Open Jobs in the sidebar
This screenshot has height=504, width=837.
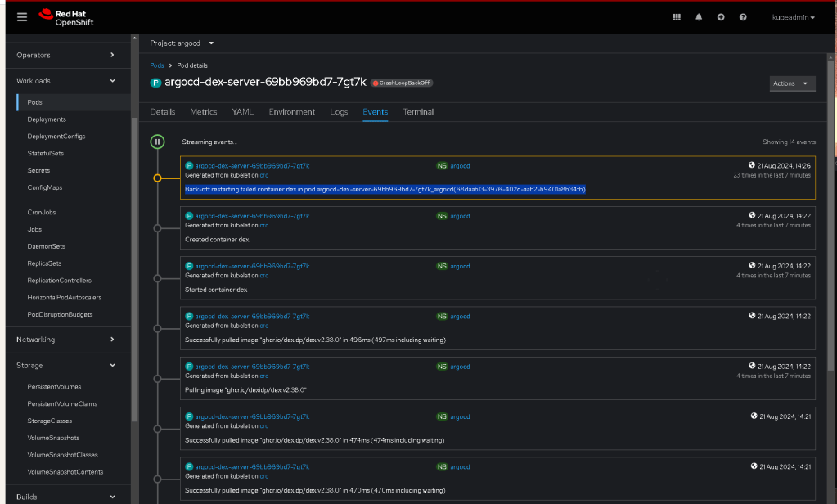(x=34, y=229)
